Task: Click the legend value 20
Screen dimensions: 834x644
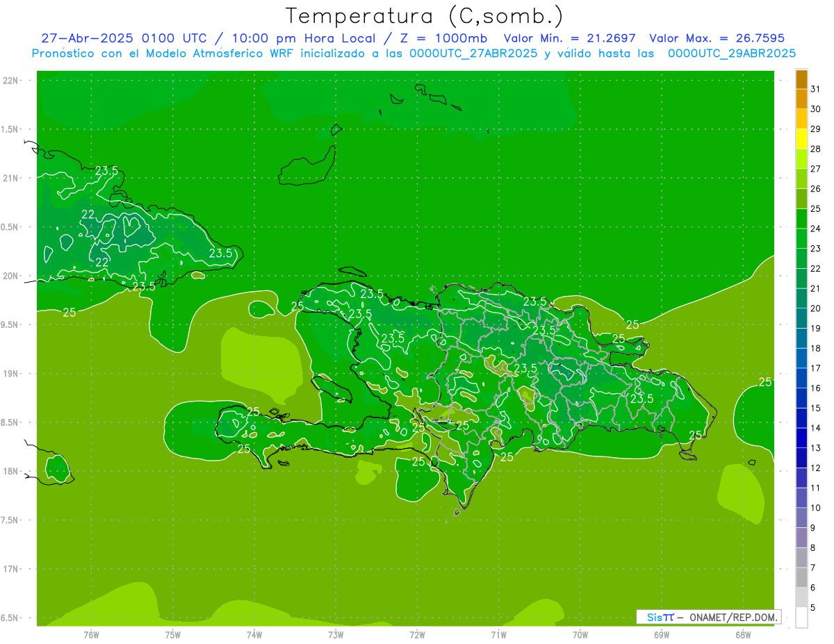Action: click(816, 308)
